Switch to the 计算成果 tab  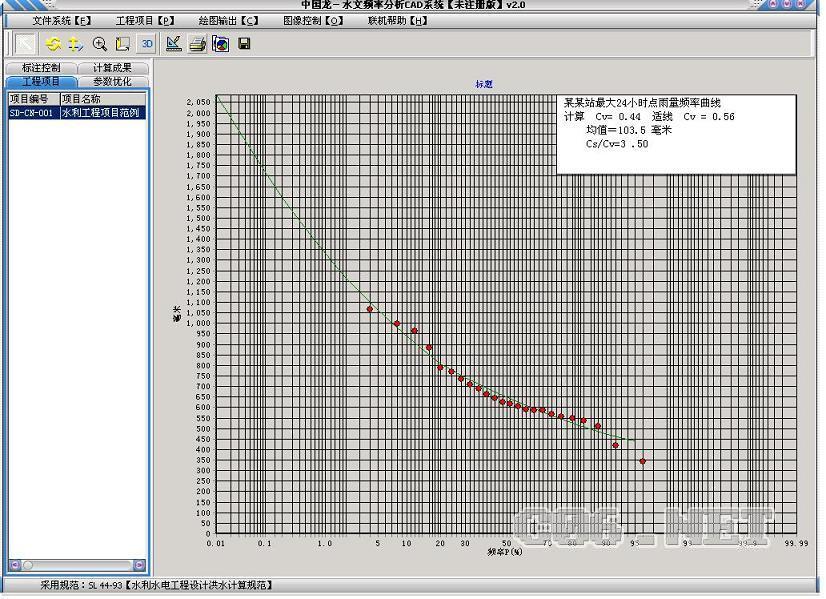coord(113,67)
